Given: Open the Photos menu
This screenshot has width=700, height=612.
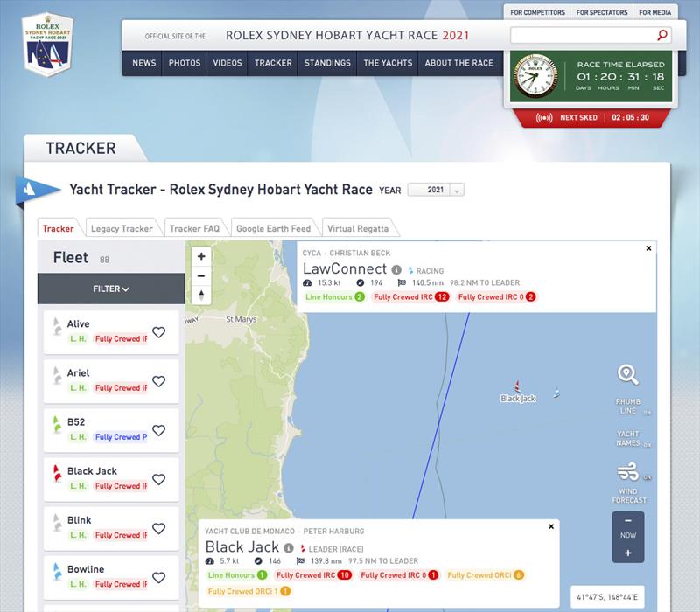Looking at the screenshot, I should click(185, 63).
